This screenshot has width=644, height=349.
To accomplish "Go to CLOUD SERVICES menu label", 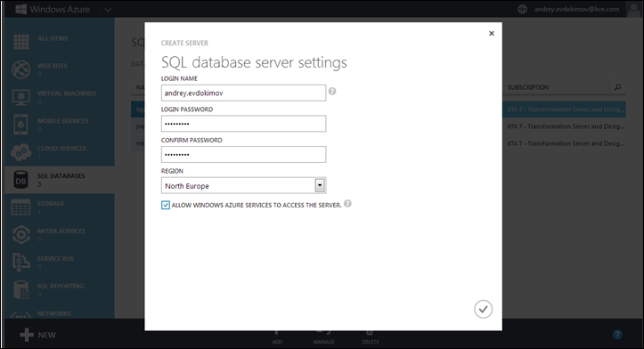I will (x=62, y=148).
